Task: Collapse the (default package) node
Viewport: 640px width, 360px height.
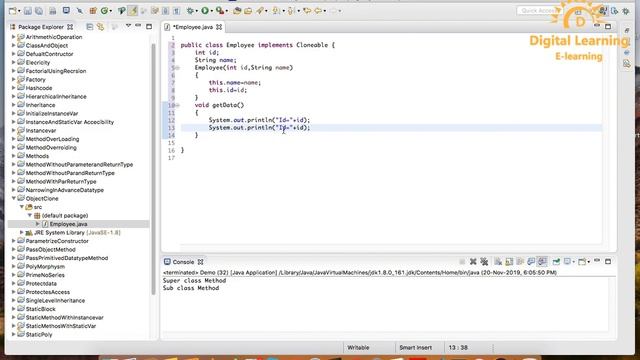Action: pyautogui.click(x=30, y=216)
